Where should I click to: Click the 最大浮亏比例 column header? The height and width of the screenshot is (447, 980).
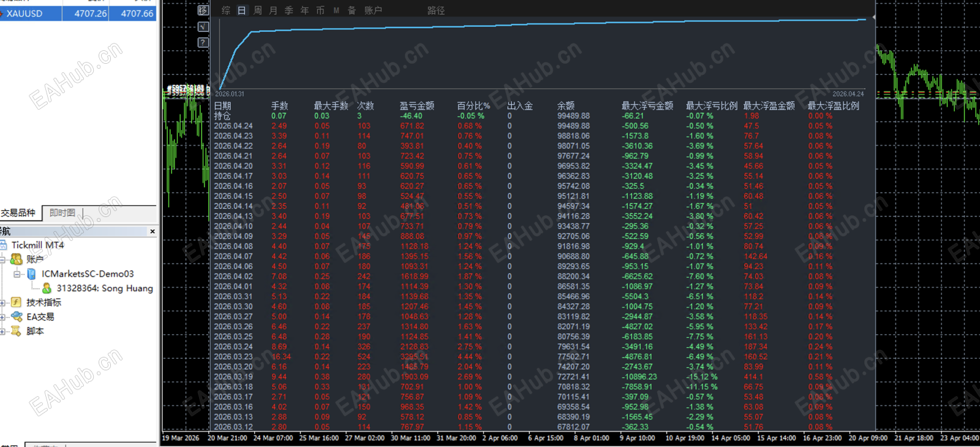pos(712,106)
